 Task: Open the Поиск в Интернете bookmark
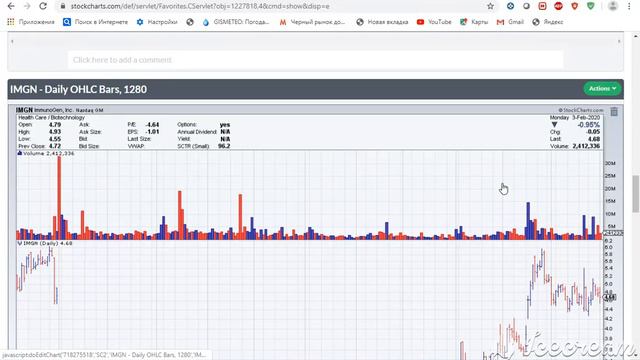pos(96,22)
